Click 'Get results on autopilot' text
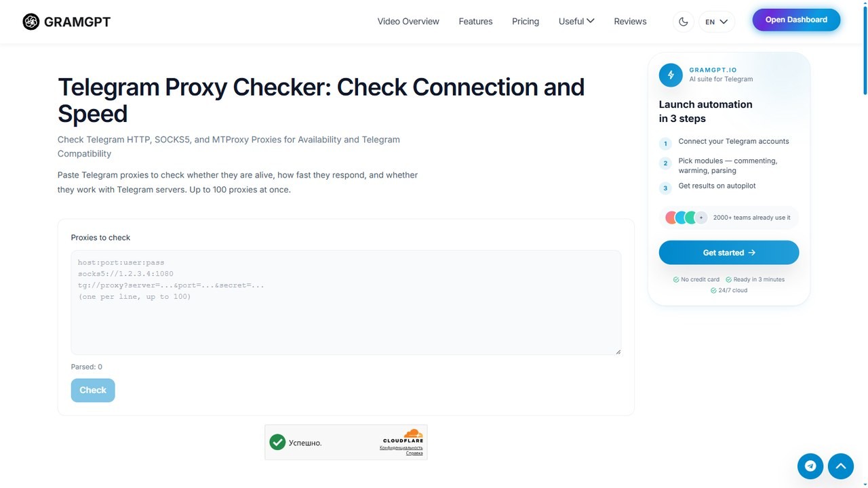This screenshot has height=488, width=868. [x=717, y=185]
